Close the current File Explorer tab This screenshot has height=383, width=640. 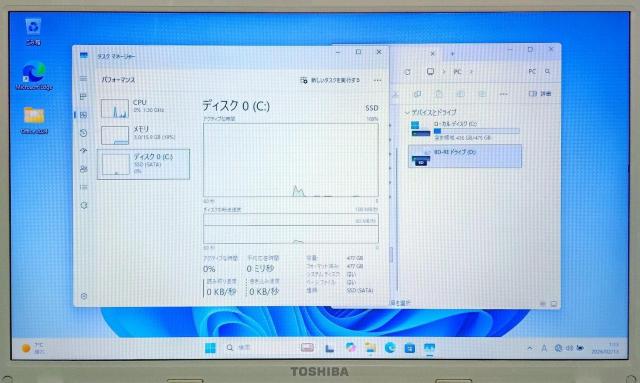point(433,53)
